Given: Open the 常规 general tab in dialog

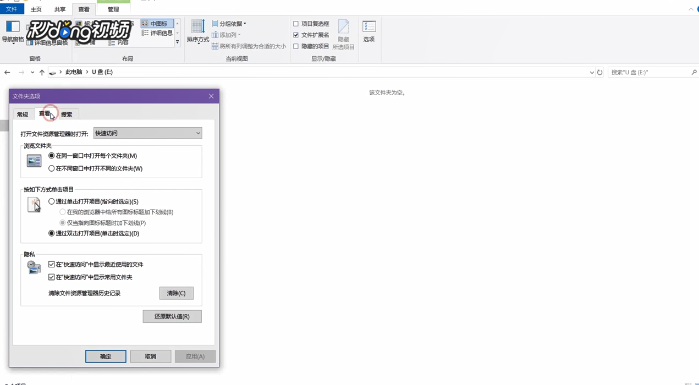Looking at the screenshot, I should (22, 115).
